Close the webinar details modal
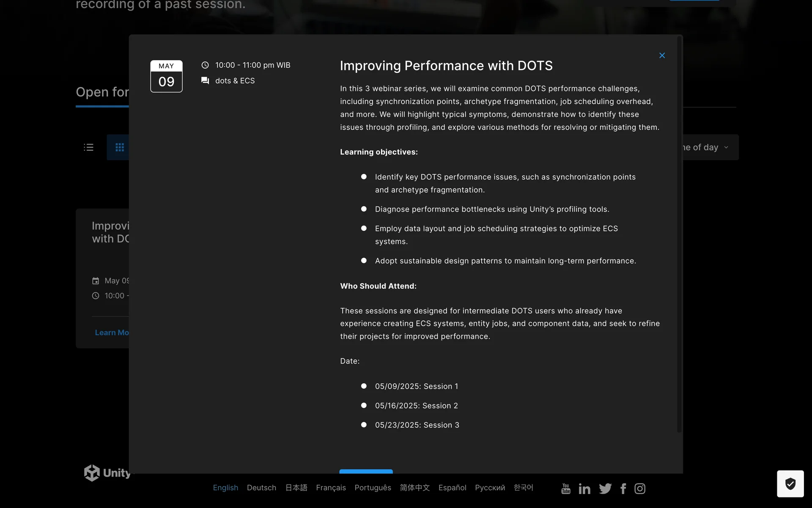Viewport: 812px width, 508px height. pos(662,55)
